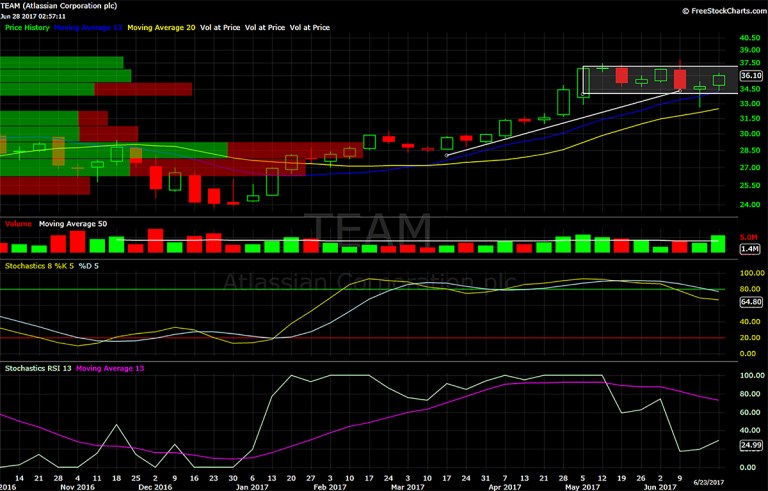Click the 31.50 price axis label
Image resolution: width=768 pixels, height=491 pixels.
[x=750, y=119]
